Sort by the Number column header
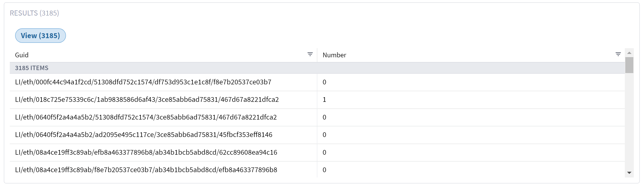644x186 pixels. 334,55
